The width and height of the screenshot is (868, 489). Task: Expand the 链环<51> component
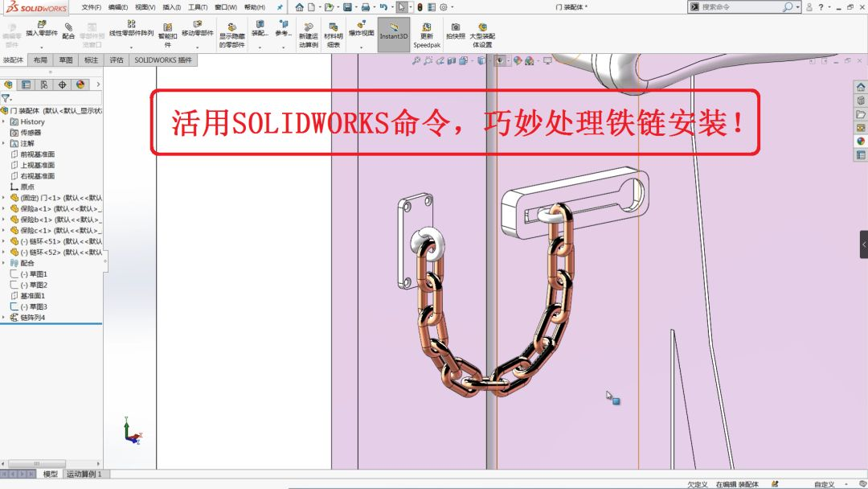[x=4, y=241]
